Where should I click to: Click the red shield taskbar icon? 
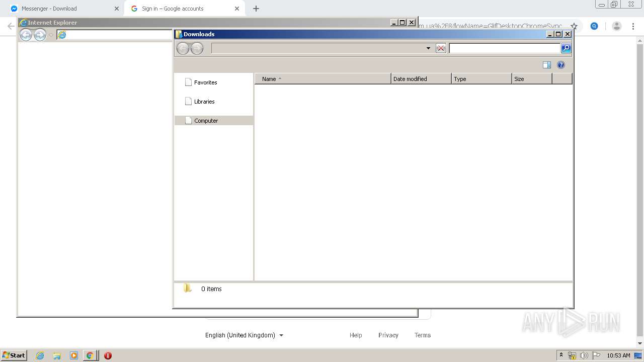click(108, 355)
